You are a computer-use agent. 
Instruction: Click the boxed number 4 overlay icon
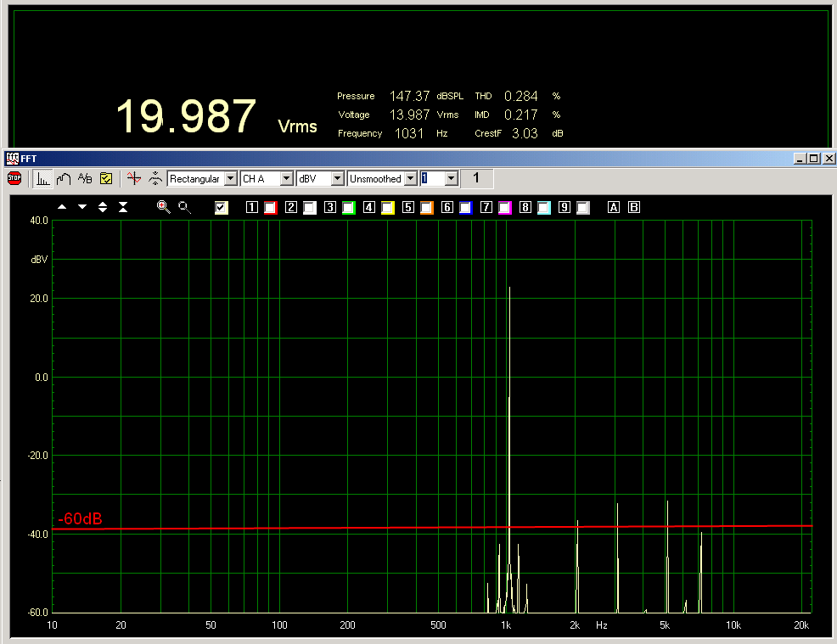pyautogui.click(x=369, y=207)
